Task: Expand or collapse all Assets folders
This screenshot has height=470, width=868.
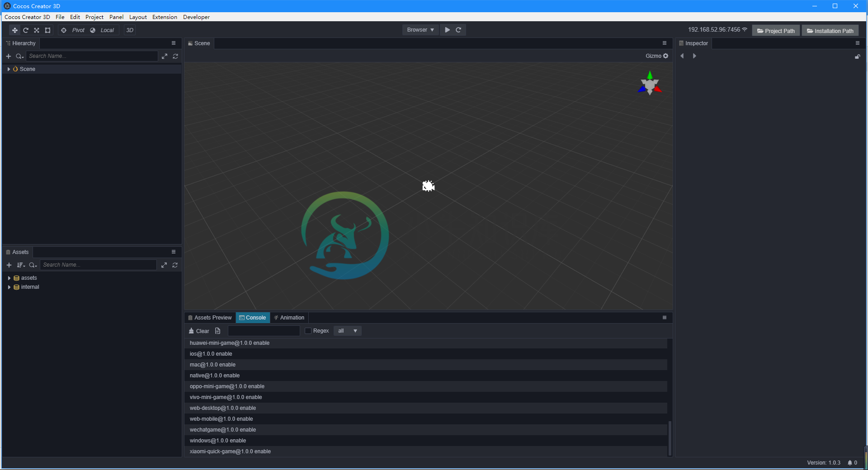Action: tap(164, 265)
